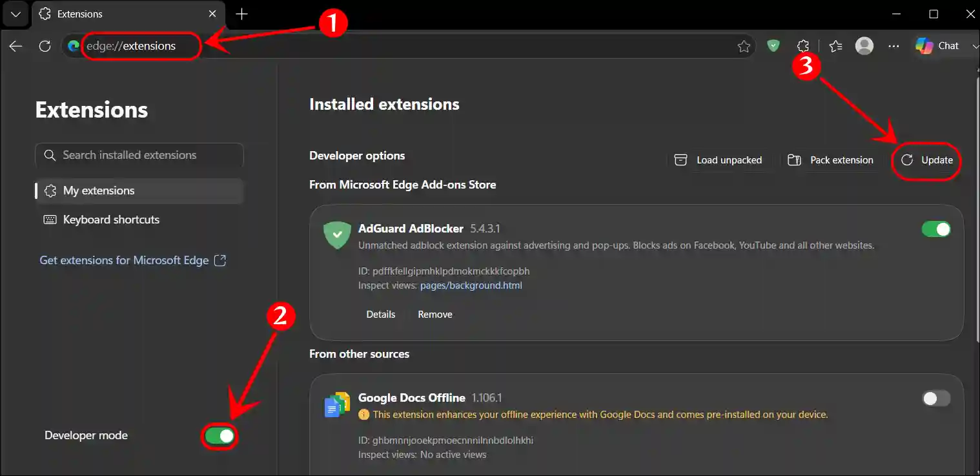Open Keyboard shortcuts in sidebar
Screen dimensions: 980x476
tap(139, 220)
